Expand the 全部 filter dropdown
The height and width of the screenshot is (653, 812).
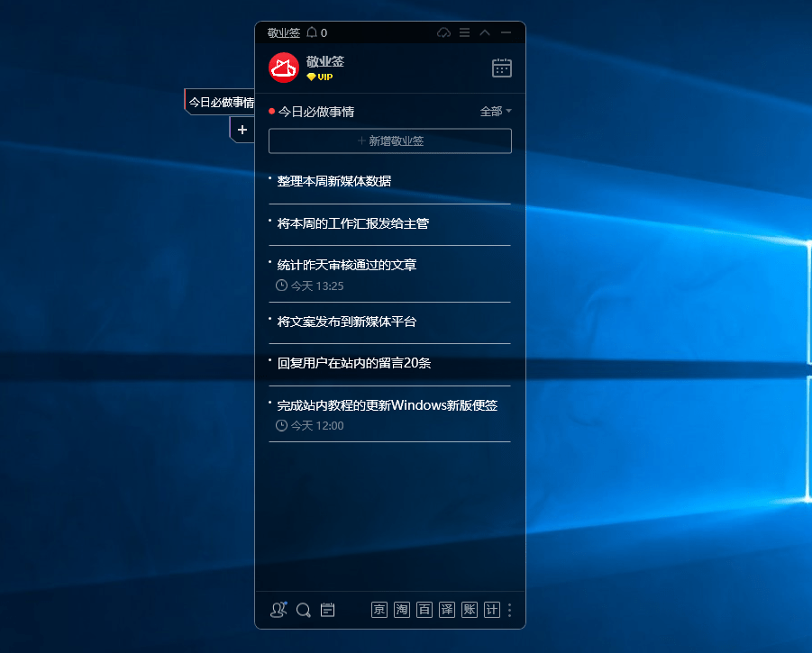pyautogui.click(x=496, y=112)
